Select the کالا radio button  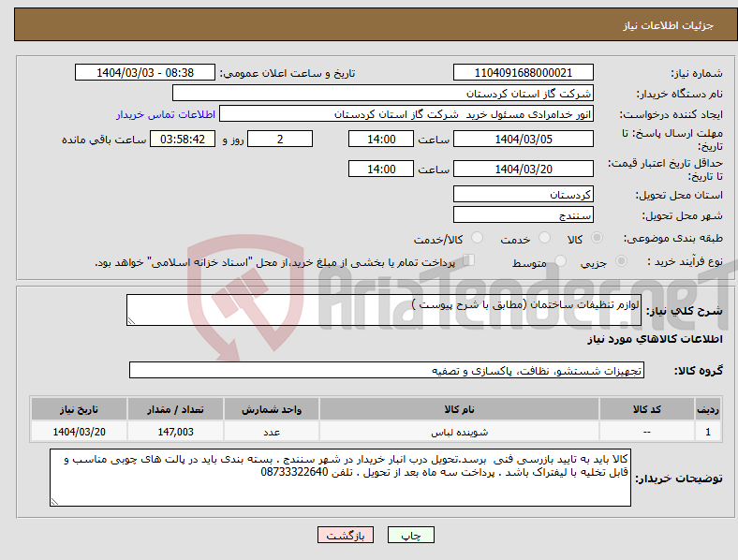tap(597, 238)
